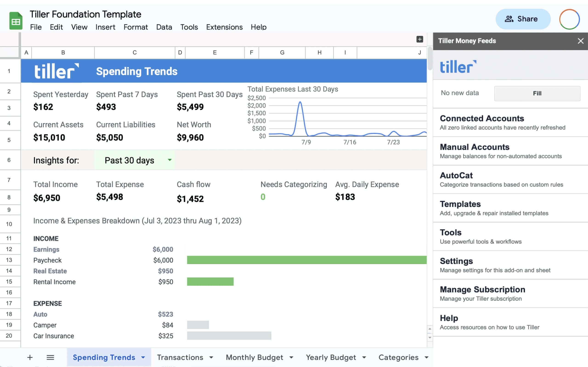Image resolution: width=588 pixels, height=367 pixels.
Task: Switch to the Yearly Budget tab
Action: [331, 357]
